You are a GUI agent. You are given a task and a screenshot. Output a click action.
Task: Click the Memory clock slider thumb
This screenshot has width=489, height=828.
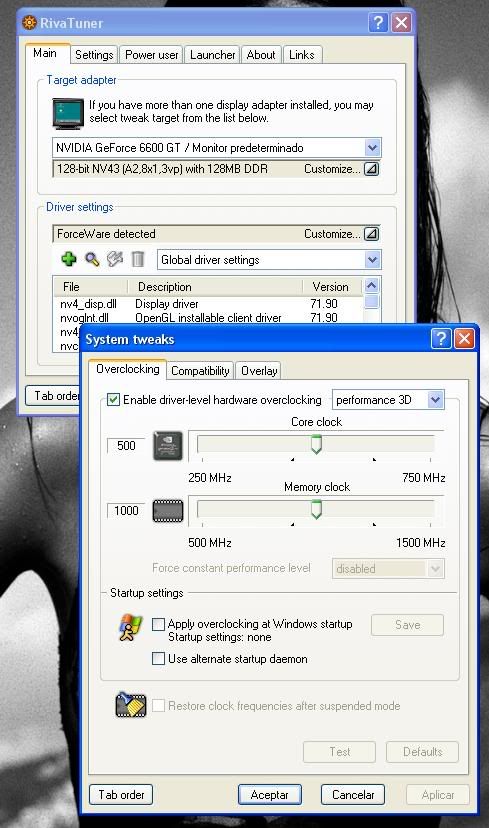tap(316, 510)
